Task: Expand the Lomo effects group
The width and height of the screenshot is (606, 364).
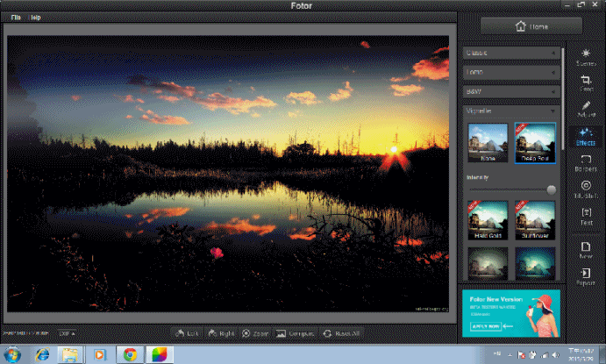Action: click(511, 72)
